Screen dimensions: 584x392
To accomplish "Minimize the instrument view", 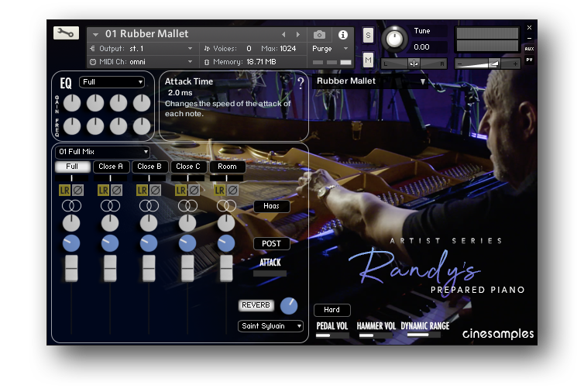I will [x=529, y=39].
